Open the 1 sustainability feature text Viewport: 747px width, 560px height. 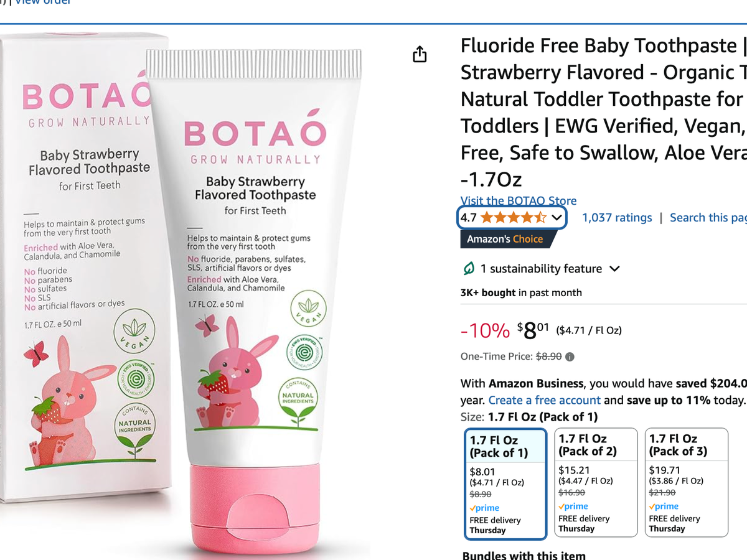pos(541,269)
